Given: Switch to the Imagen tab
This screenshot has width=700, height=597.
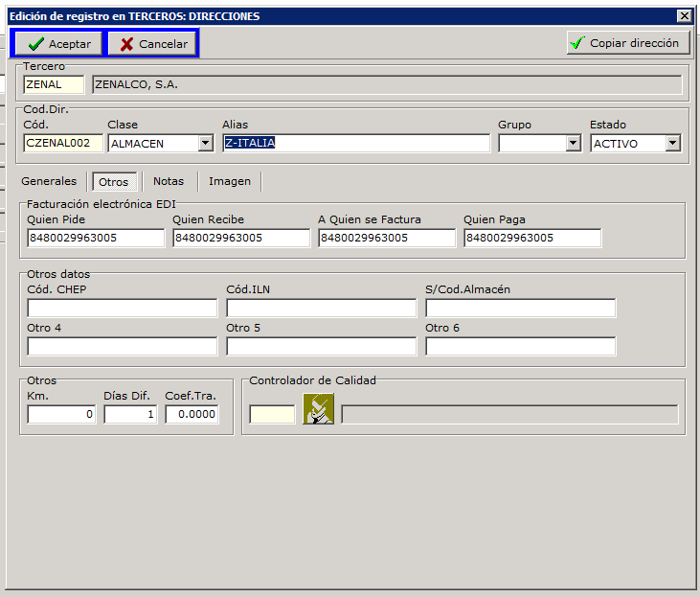Looking at the screenshot, I should (230, 181).
